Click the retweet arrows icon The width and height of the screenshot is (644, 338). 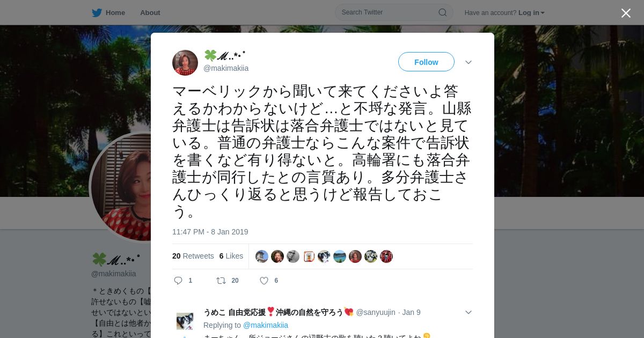(221, 281)
